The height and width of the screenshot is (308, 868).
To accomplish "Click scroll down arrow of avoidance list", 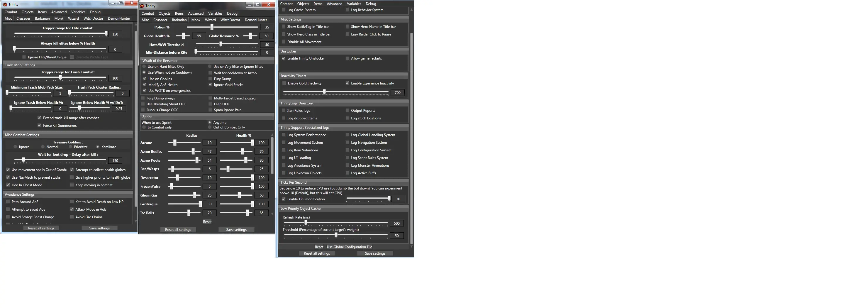I will [x=272, y=214].
